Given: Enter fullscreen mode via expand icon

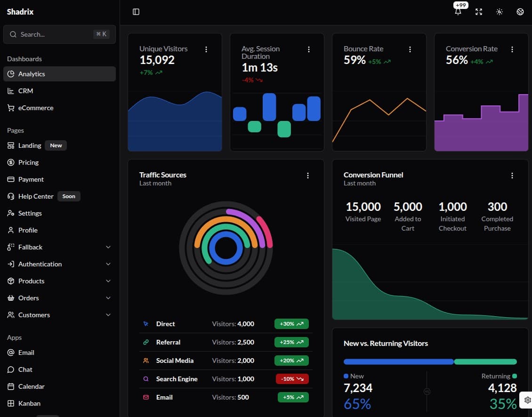Looking at the screenshot, I should 479,12.
